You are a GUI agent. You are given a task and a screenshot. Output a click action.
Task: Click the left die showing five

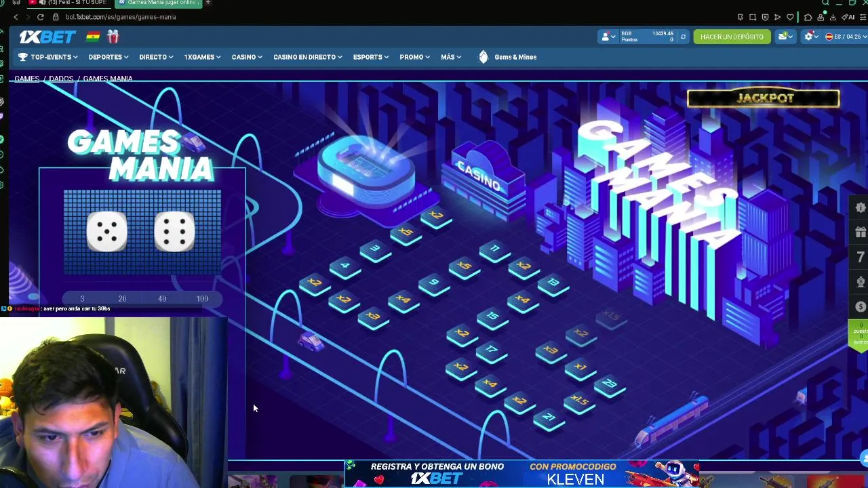(107, 231)
